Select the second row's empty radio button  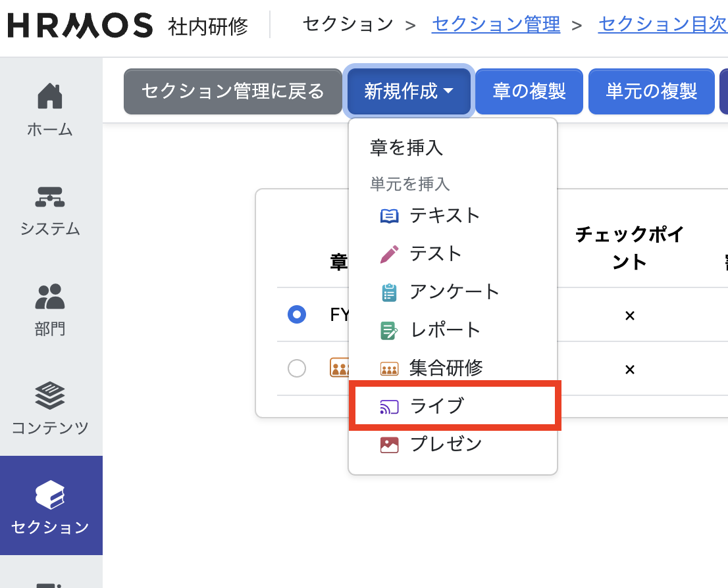[297, 368]
